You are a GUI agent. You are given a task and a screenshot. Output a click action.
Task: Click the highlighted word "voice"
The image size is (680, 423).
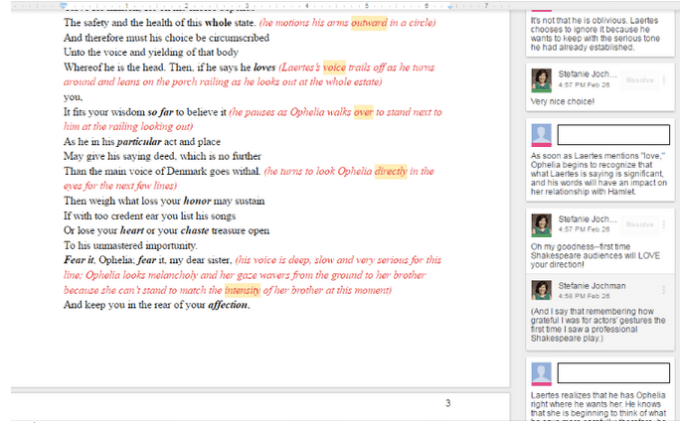point(334,66)
